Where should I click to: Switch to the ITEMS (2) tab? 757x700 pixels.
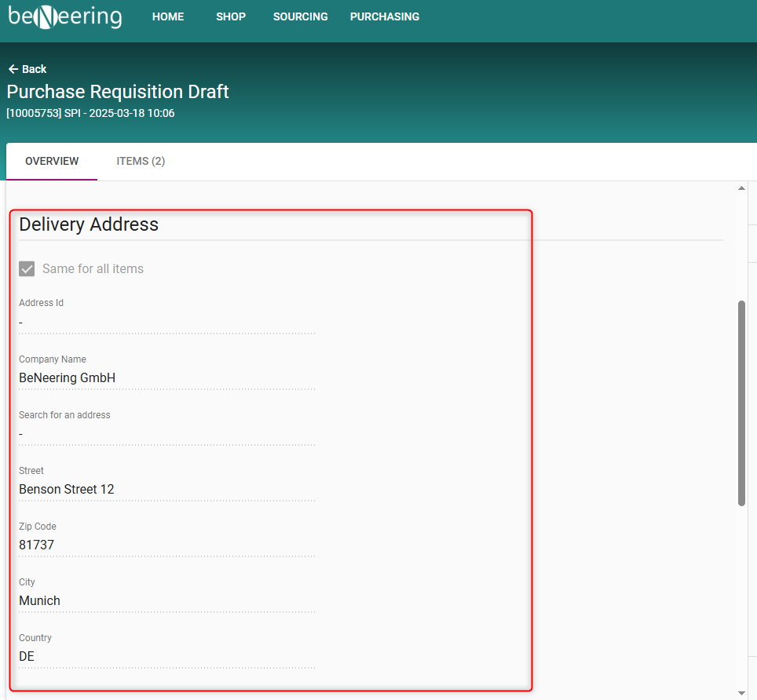pyautogui.click(x=141, y=162)
